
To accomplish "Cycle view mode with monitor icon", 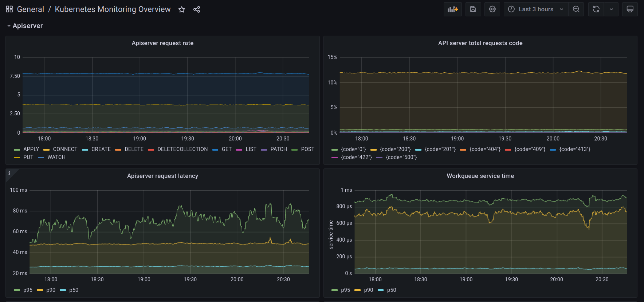I will [x=630, y=9].
